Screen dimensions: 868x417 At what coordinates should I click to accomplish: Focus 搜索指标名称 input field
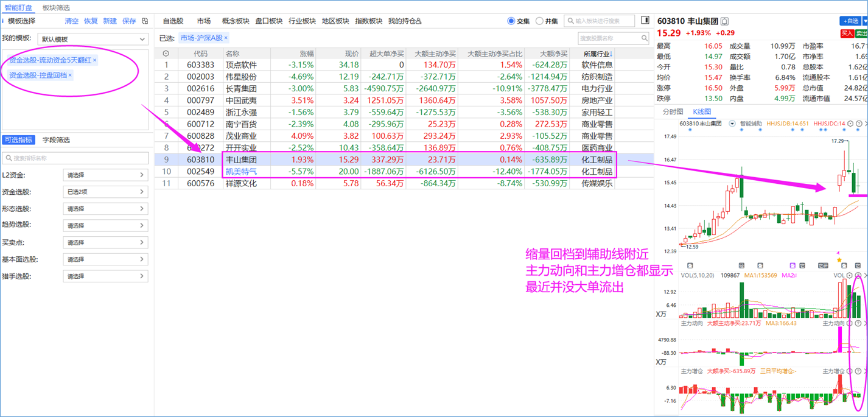point(75,158)
